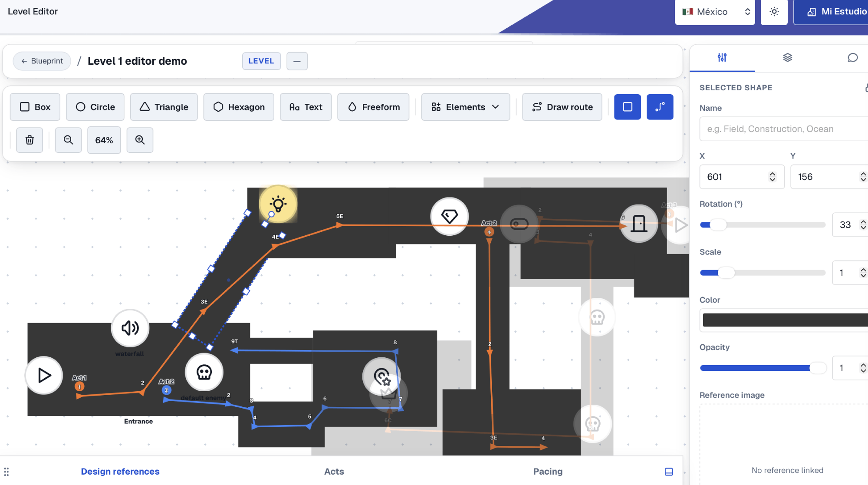The height and width of the screenshot is (485, 868).
Task: Open the Pacing tab
Action: (548, 472)
